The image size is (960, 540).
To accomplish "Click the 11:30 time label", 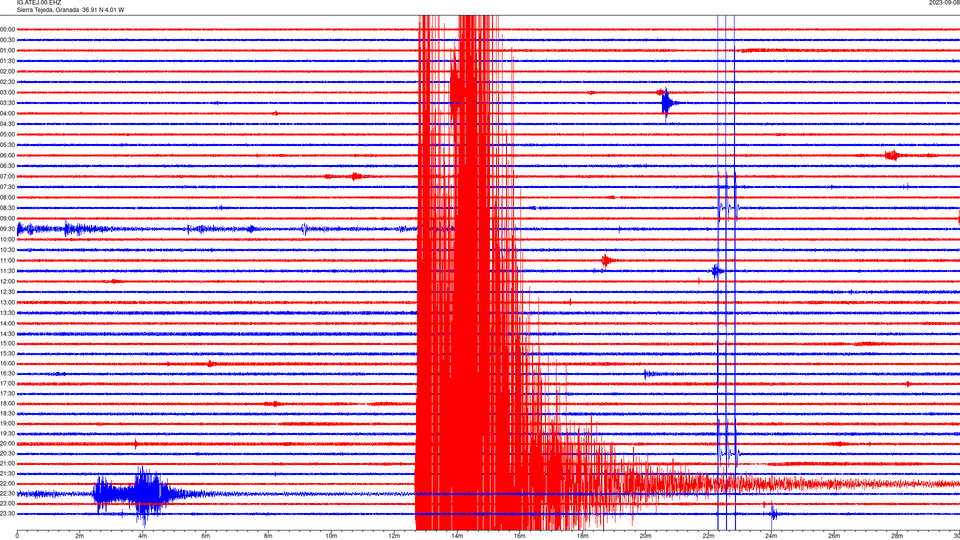I will click(x=7, y=271).
